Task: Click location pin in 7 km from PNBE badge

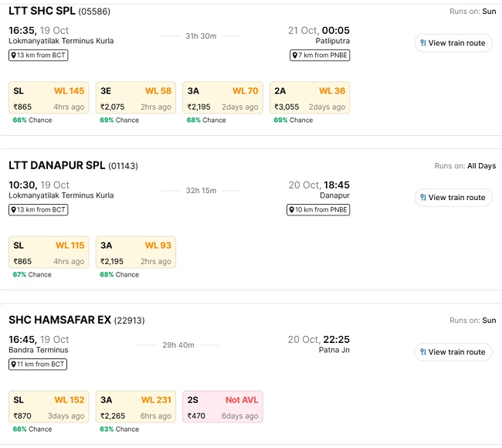Action: click(x=295, y=56)
